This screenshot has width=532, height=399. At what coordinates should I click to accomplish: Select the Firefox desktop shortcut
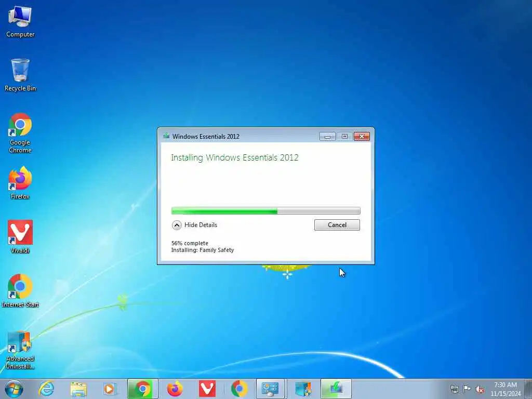[x=20, y=183]
